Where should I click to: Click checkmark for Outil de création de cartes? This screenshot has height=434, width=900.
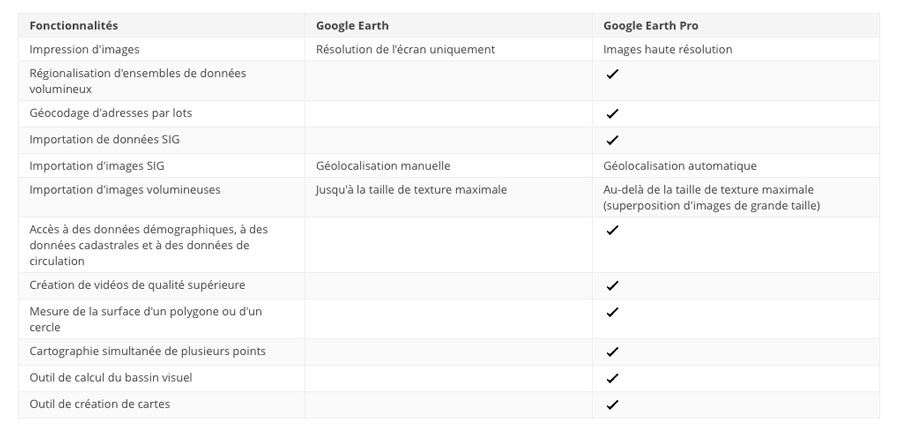[612, 404]
